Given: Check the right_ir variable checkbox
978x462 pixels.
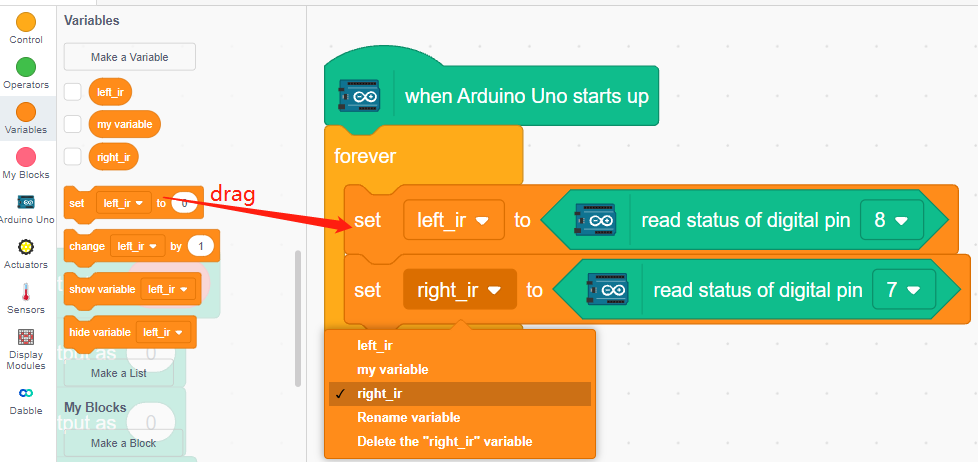Looking at the screenshot, I should tap(73, 156).
